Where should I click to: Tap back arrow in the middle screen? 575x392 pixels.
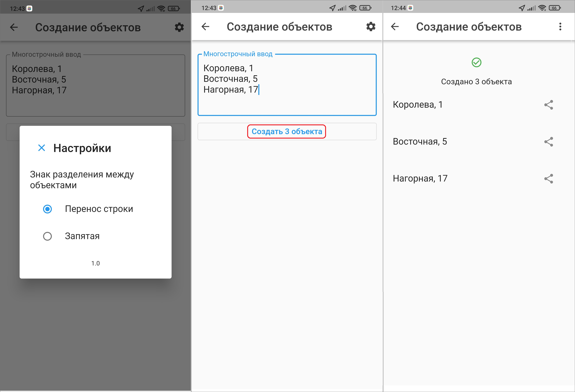(x=206, y=27)
